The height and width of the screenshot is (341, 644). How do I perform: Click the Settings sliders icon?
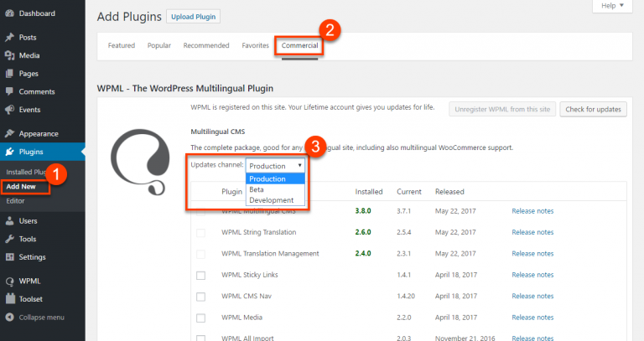9,257
